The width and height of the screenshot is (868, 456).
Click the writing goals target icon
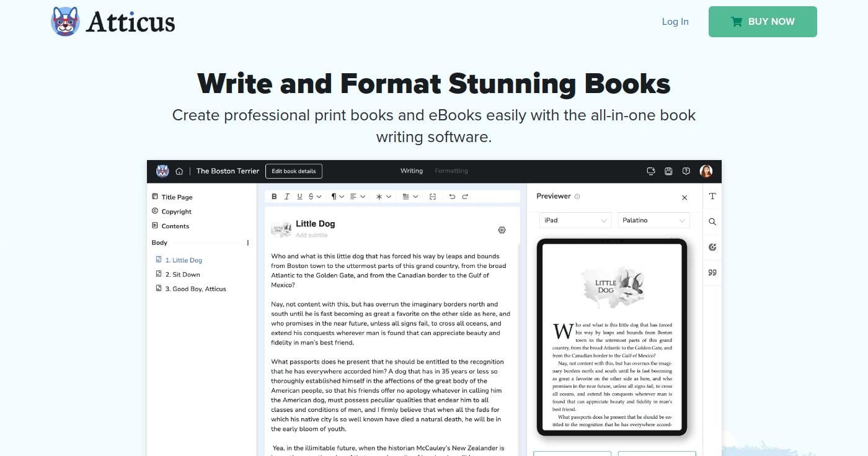point(712,247)
